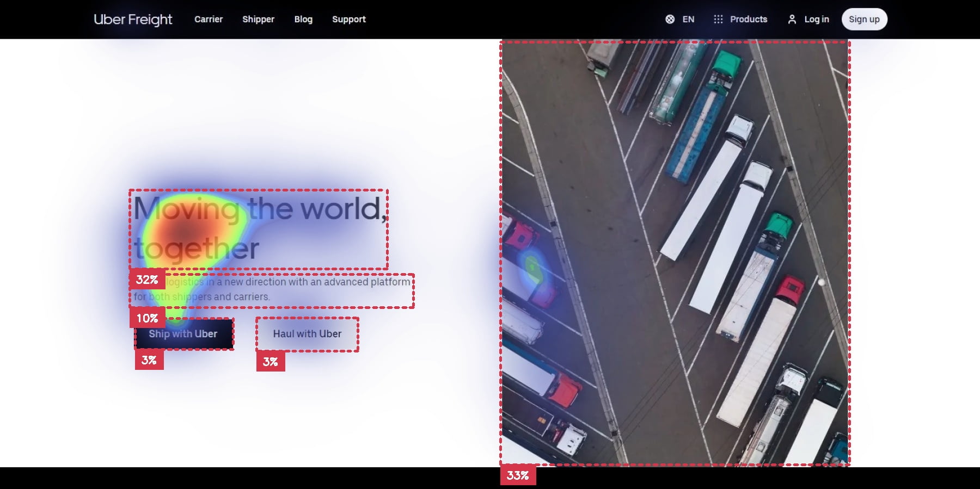
Task: Click the Haul with Uber button
Action: tap(307, 334)
